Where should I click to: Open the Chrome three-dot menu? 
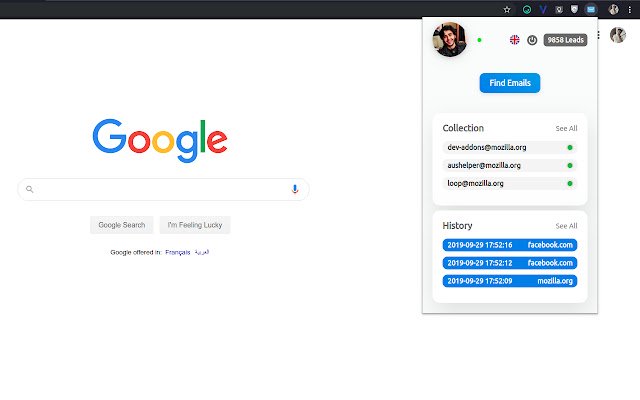630,9
